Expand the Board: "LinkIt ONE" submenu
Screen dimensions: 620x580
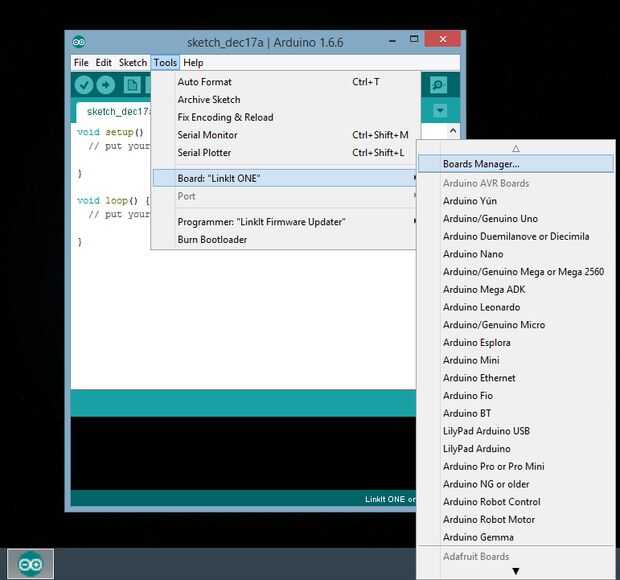click(284, 178)
